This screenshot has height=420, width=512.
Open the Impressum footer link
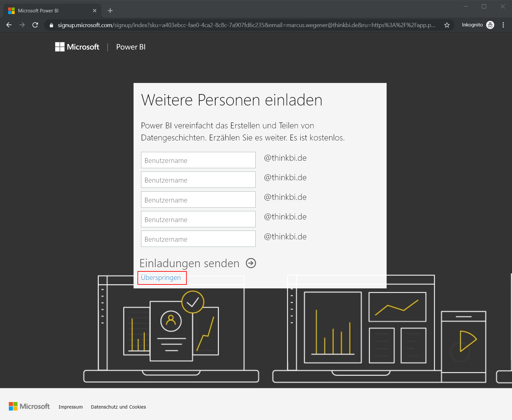click(71, 407)
